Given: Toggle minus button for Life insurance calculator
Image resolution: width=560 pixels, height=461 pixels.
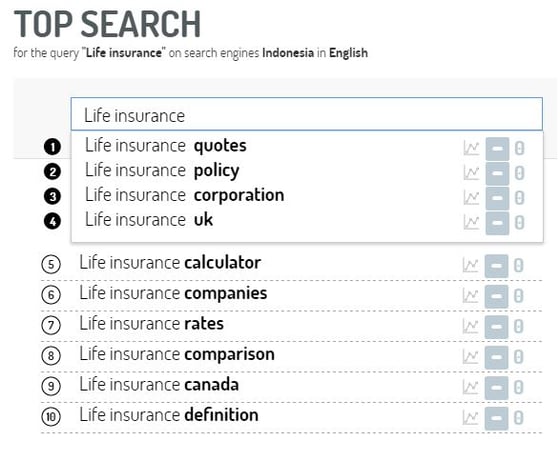Looking at the screenshot, I should pos(496,266).
